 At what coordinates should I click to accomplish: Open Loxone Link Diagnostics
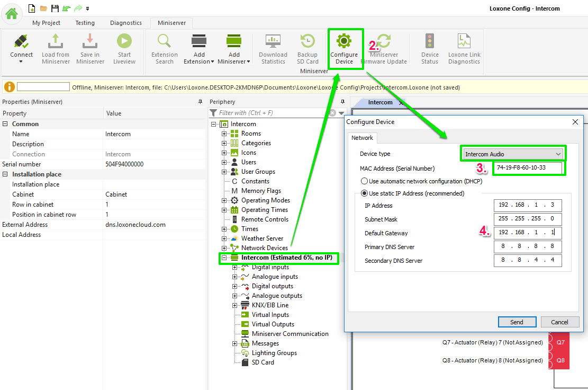tap(464, 41)
